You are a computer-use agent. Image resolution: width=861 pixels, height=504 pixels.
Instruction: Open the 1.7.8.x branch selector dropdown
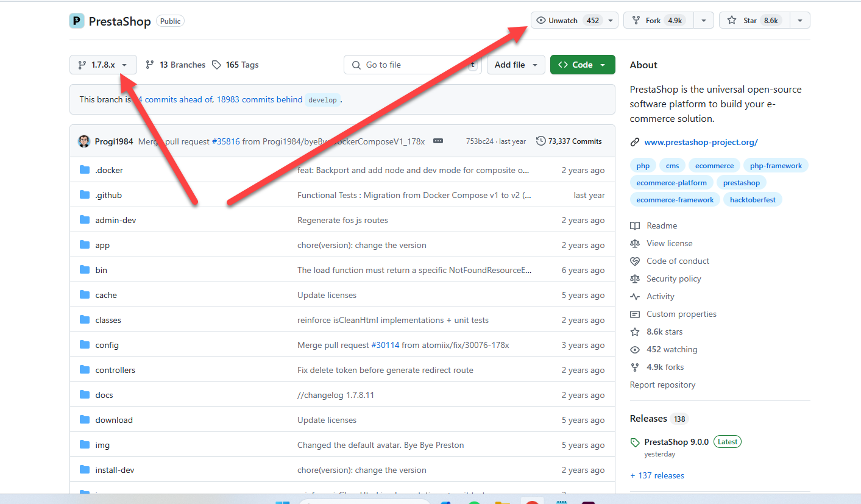[x=103, y=65]
